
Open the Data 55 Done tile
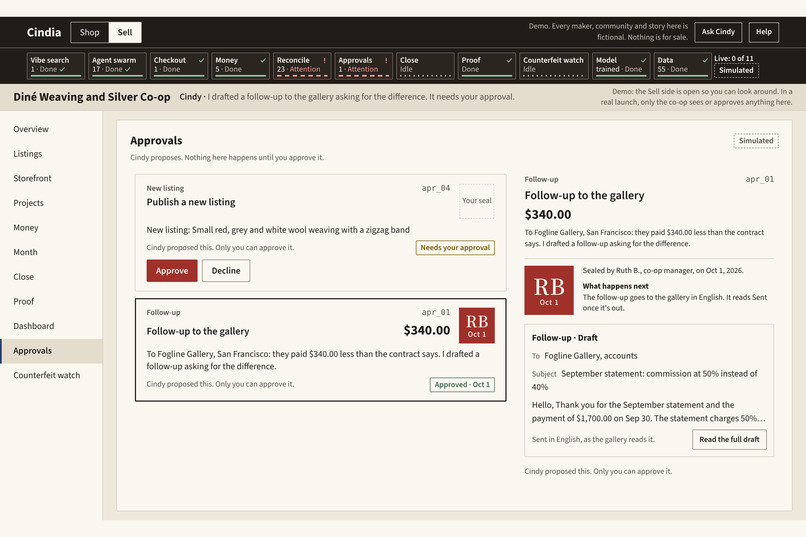pyautogui.click(x=683, y=65)
